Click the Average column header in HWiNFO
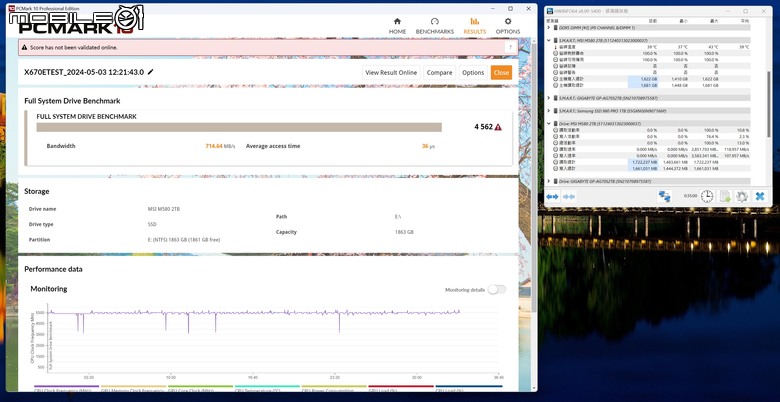This screenshot has width=780, height=402. 744,21
